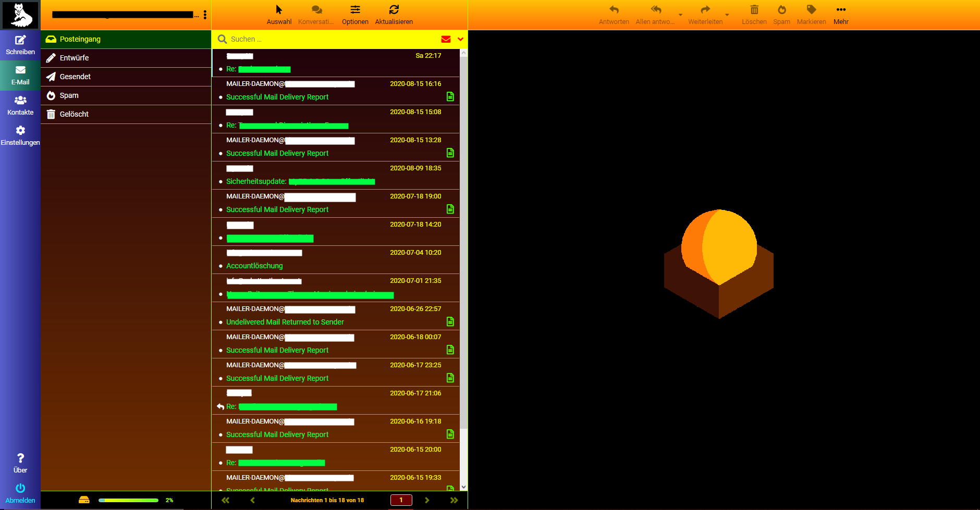Toggle the unread filter envelope icon
This screenshot has width=980, height=510.
tap(446, 39)
